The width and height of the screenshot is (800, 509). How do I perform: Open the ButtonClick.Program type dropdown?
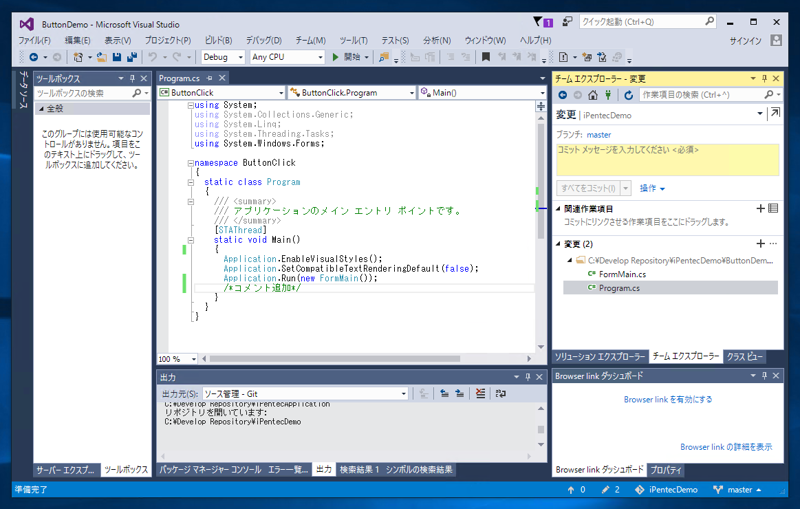click(352, 92)
